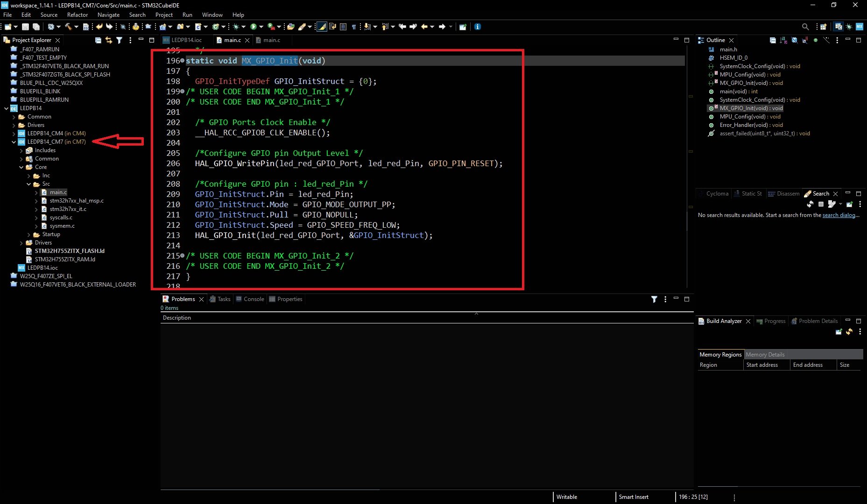Collapse all in Project Explorer toolbar
Image resolution: width=867 pixels, height=504 pixels.
pyautogui.click(x=98, y=40)
